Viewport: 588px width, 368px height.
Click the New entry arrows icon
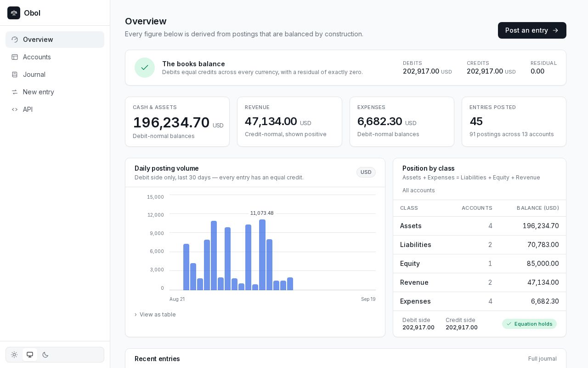tap(15, 92)
